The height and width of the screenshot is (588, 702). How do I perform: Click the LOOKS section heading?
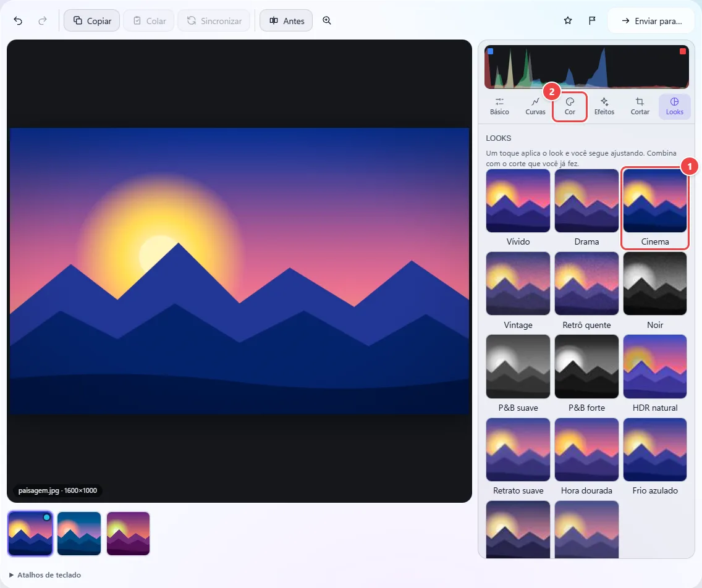tap(498, 138)
